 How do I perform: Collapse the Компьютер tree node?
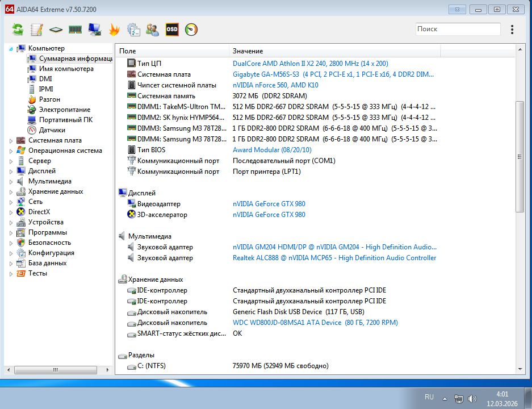coord(11,48)
